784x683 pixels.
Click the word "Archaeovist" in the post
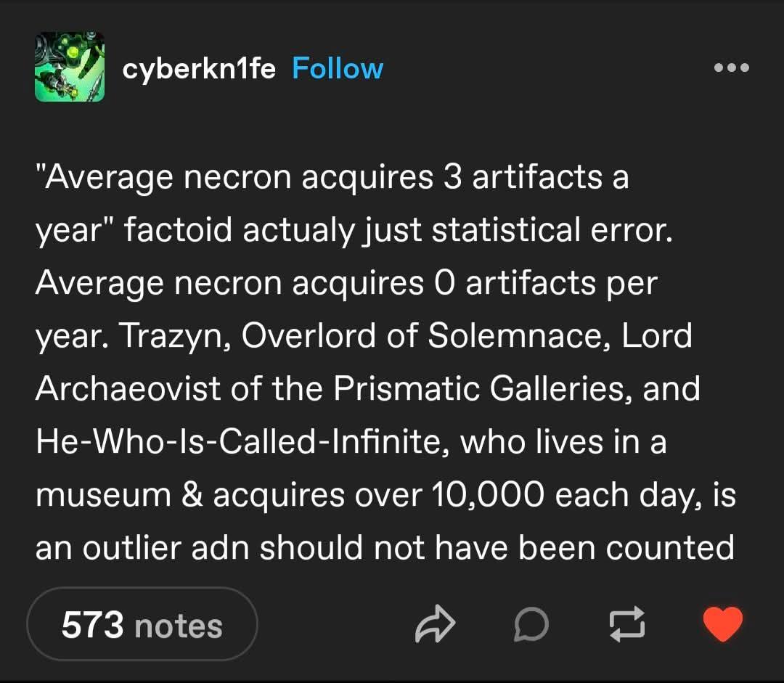click(x=128, y=389)
